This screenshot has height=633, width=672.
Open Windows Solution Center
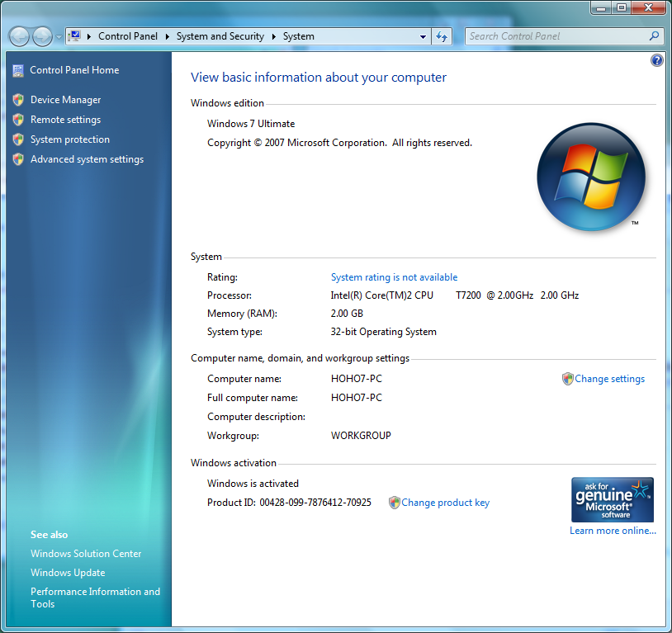(86, 554)
